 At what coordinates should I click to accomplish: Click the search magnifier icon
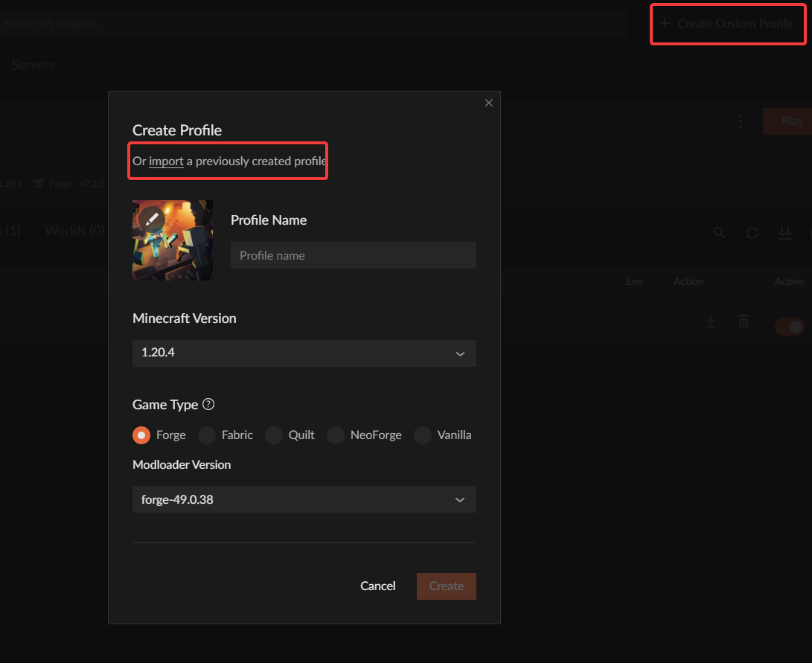coord(719,233)
